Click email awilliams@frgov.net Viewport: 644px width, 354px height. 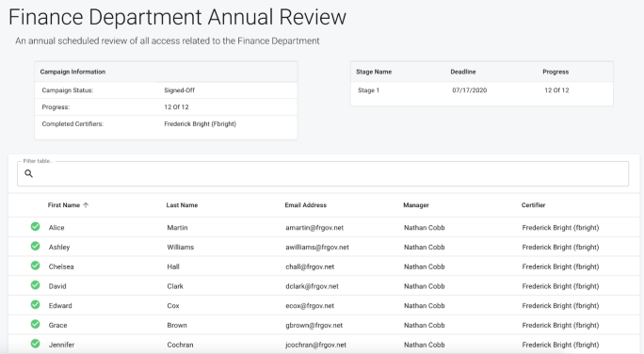[317, 248]
